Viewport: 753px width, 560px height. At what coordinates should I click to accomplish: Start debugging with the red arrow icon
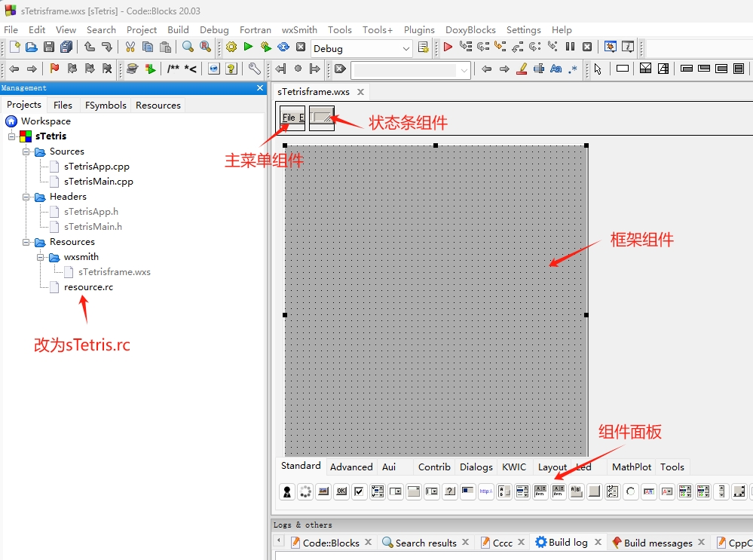pyautogui.click(x=448, y=47)
